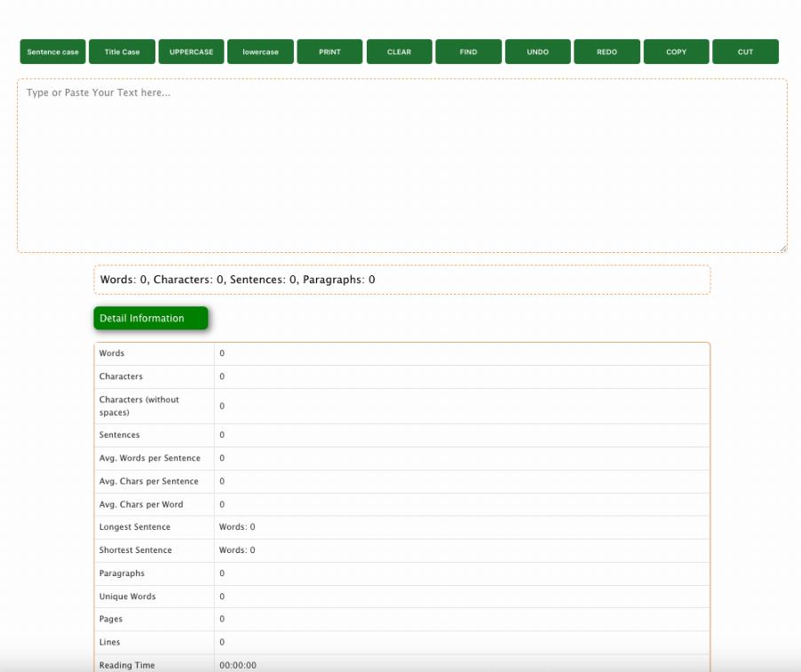Click the Sentence case button
This screenshot has height=672, width=801.
coord(52,52)
